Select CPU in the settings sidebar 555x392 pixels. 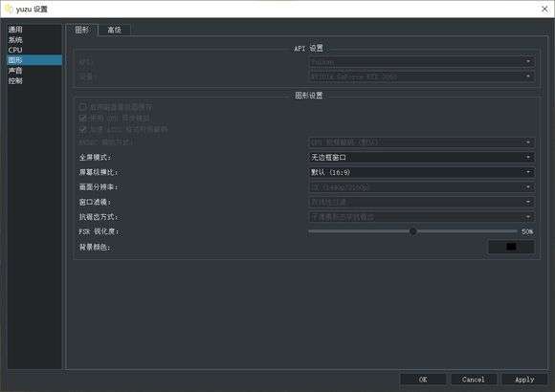point(34,50)
